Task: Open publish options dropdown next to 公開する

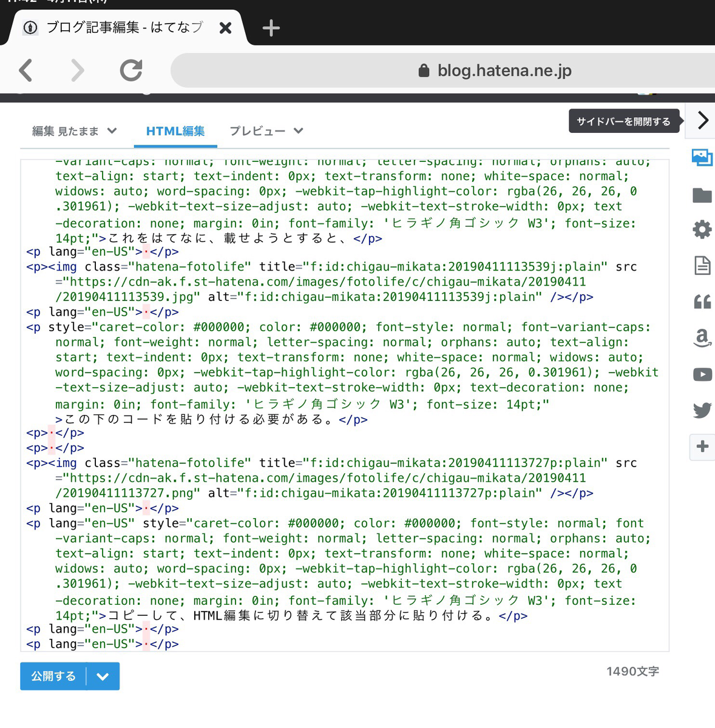Action: pyautogui.click(x=103, y=676)
